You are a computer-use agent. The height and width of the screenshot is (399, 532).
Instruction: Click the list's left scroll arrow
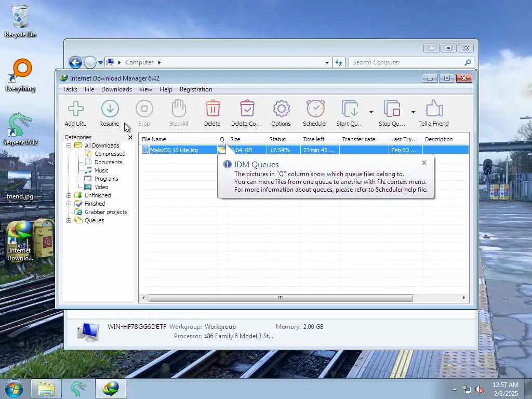tap(143, 298)
